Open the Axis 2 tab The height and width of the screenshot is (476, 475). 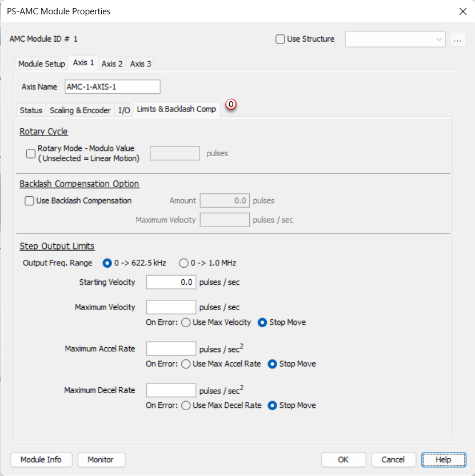coord(112,64)
